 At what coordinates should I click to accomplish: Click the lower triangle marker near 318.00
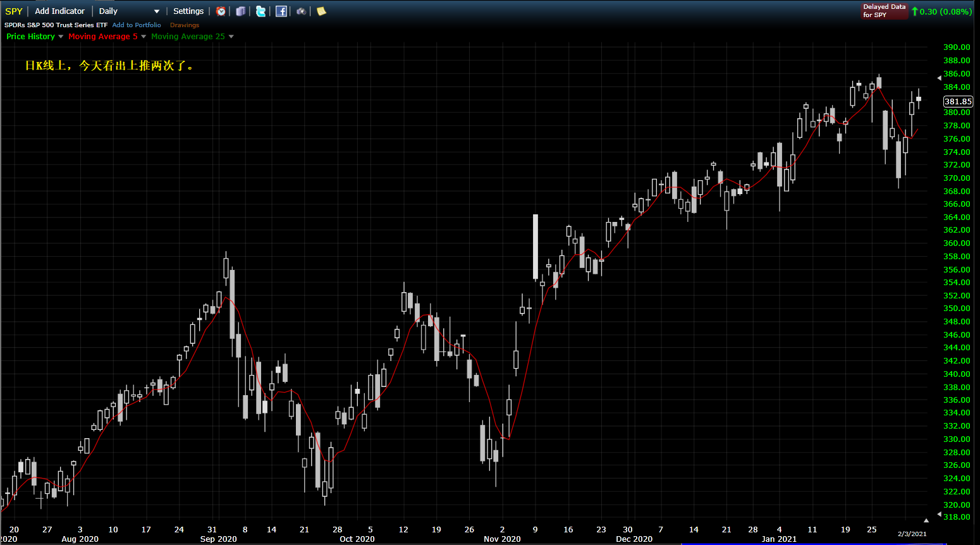point(939,515)
